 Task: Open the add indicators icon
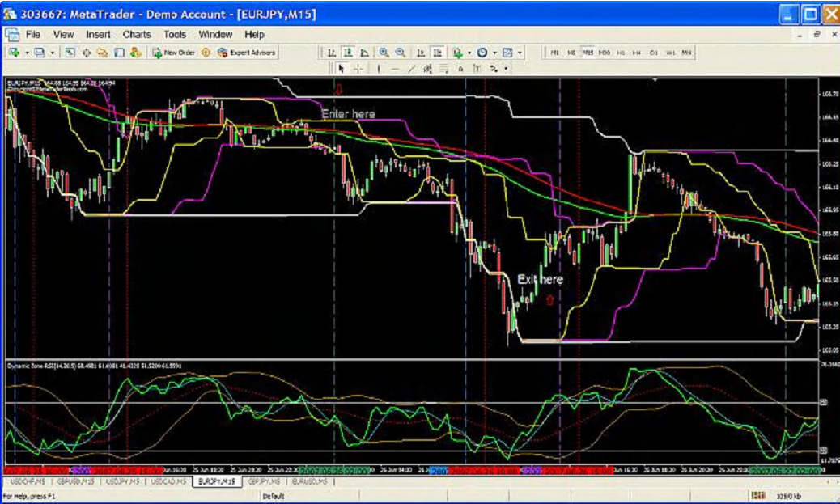[457, 53]
